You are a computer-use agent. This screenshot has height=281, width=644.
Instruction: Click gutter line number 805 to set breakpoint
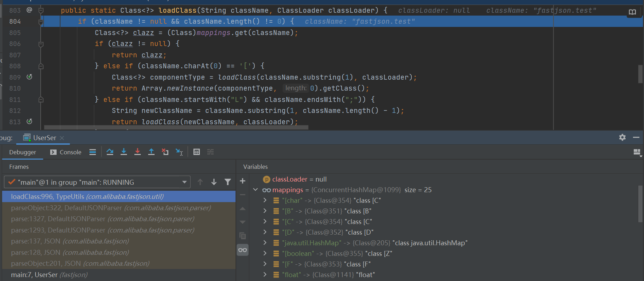15,33
